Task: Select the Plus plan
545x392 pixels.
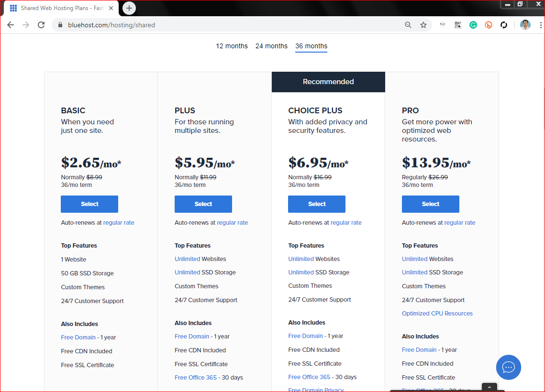Action: pyautogui.click(x=203, y=204)
